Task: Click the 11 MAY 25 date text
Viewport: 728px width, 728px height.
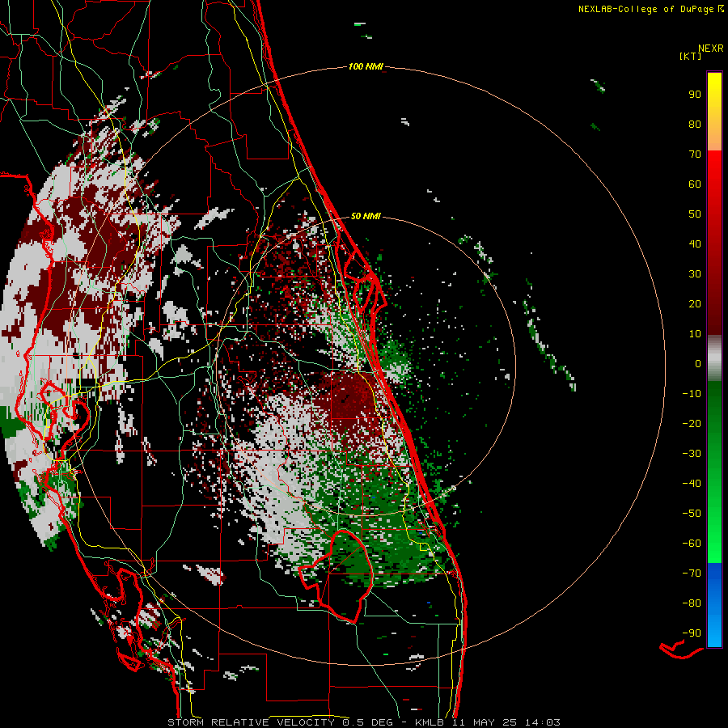Action: (485, 722)
